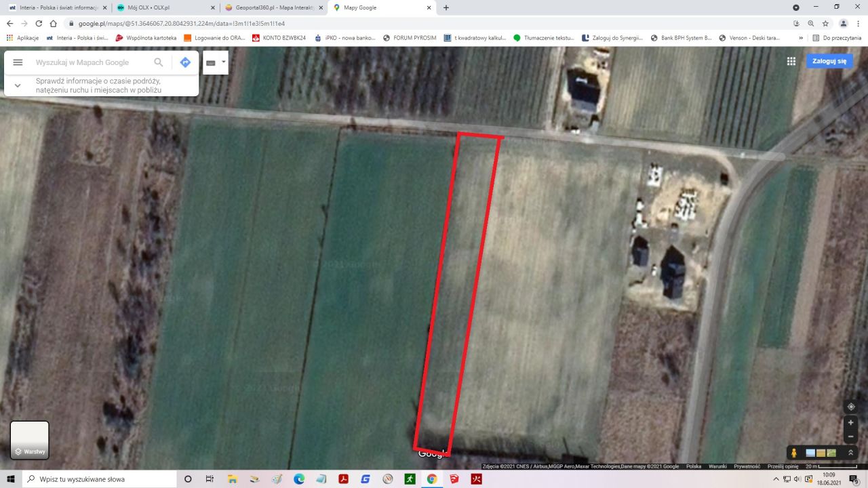Open the 'Warunki' terms link
The image size is (868, 488).
click(x=717, y=466)
